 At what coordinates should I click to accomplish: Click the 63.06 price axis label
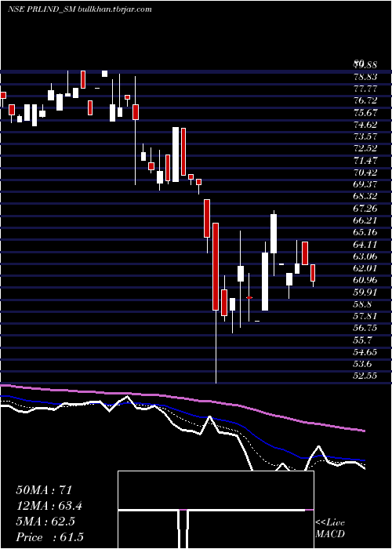tap(365, 256)
